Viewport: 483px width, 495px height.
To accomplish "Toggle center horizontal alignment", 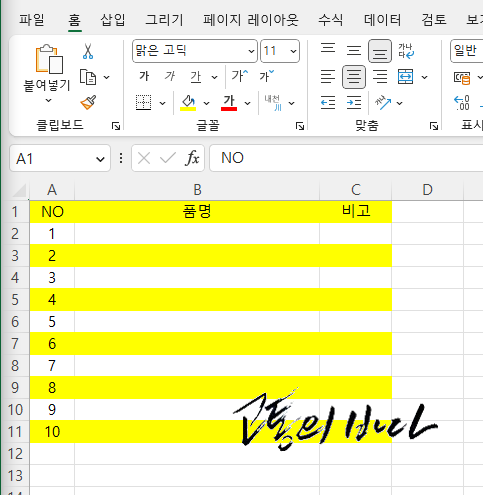I will [x=354, y=77].
